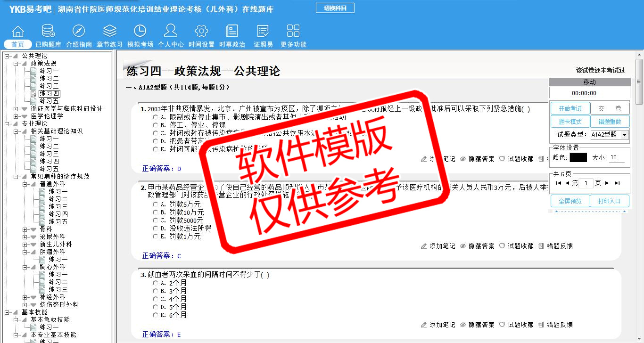Click the 开始考试 button
This screenshot has width=644, height=343.
[570, 108]
